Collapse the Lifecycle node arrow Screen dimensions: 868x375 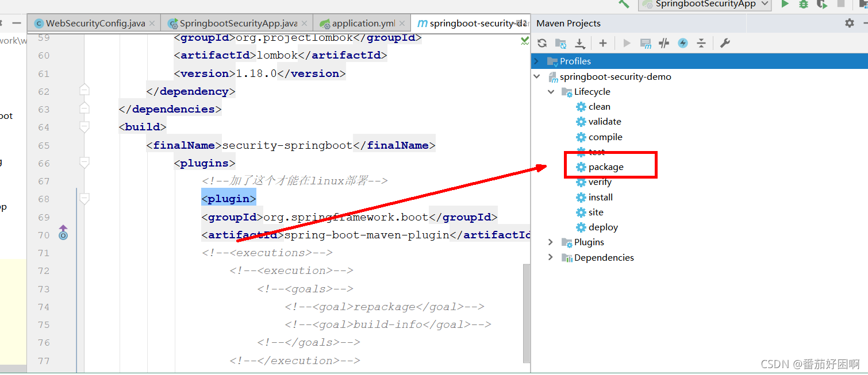click(551, 91)
